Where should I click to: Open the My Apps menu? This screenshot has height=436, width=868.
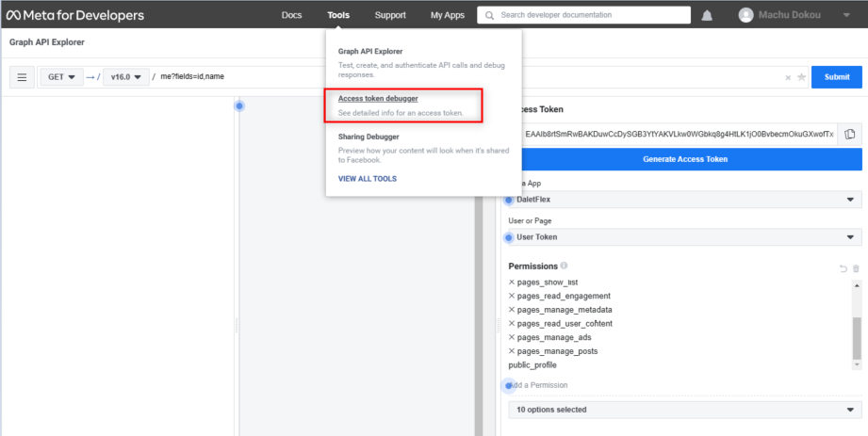click(x=448, y=15)
